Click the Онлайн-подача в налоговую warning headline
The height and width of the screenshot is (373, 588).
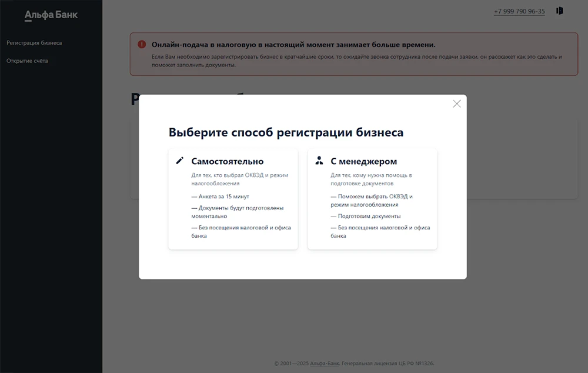coord(293,45)
